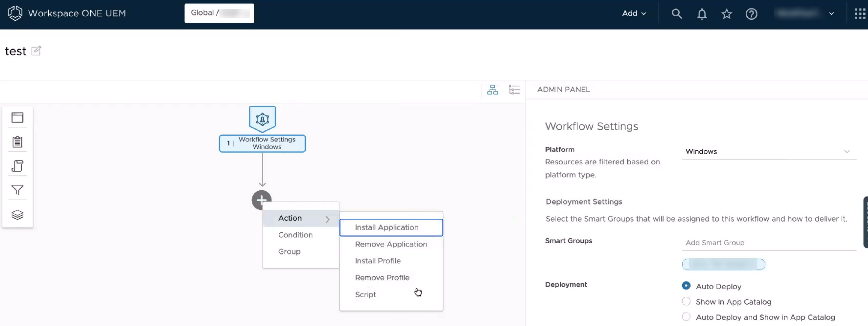The height and width of the screenshot is (326, 868).
Task: Select the application window sidebar icon
Action: click(x=18, y=117)
